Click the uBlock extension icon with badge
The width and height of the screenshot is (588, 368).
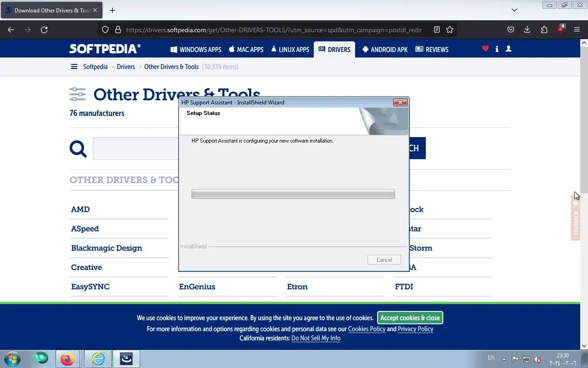click(x=560, y=29)
